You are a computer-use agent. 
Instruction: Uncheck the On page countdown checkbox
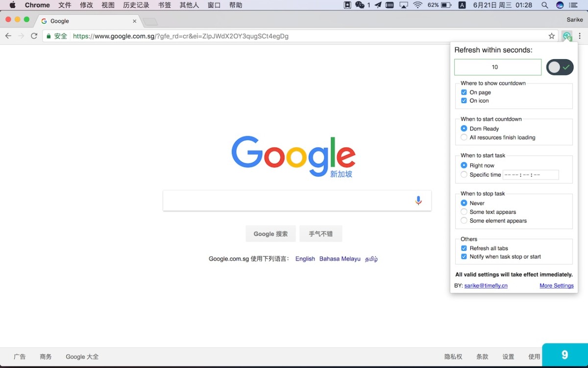click(464, 92)
